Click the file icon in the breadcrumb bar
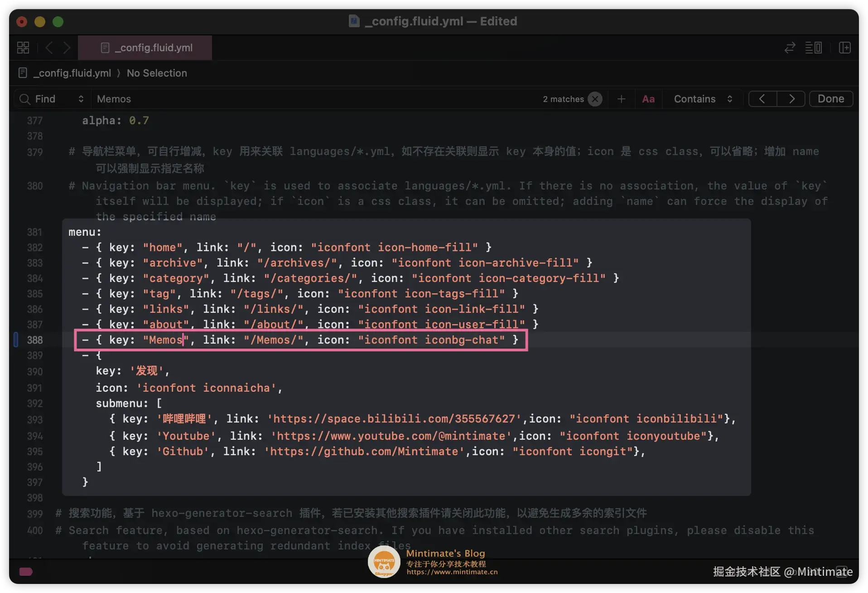This screenshot has width=868, height=593. 23,73
